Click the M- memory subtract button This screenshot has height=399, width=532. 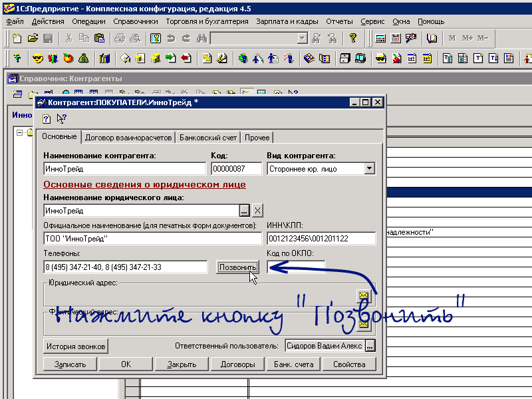tap(483, 39)
